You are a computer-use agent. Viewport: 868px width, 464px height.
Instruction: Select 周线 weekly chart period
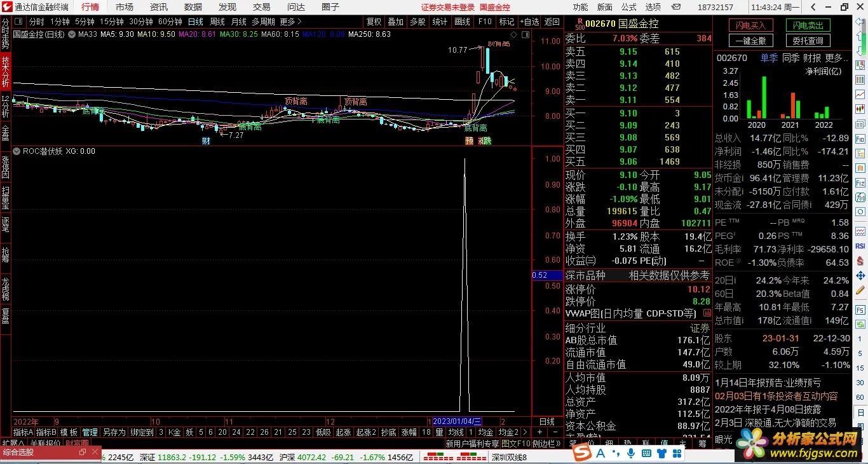(217, 22)
